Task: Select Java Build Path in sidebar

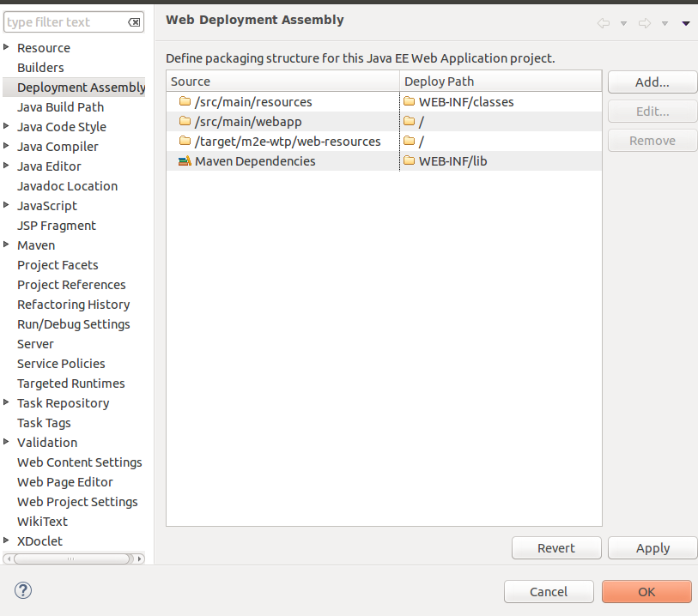Action: [x=61, y=107]
